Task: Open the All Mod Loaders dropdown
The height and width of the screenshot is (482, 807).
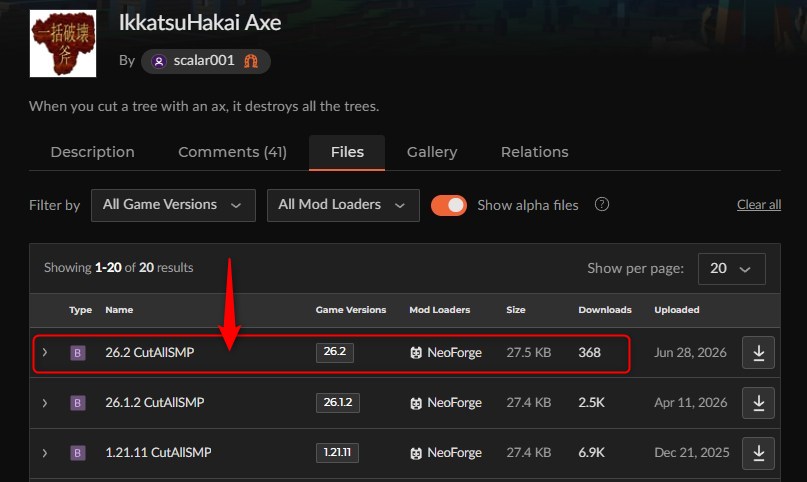Action: pyautogui.click(x=343, y=205)
